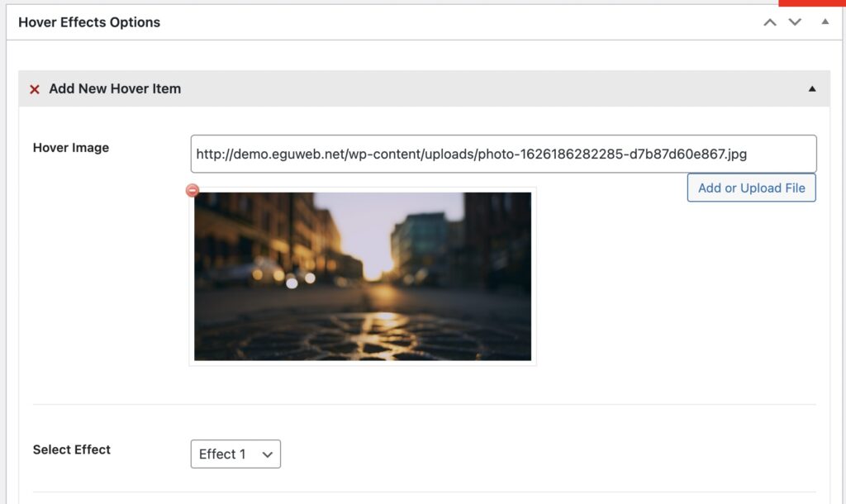Focus the Hover Image URL field
Viewport: 846px width, 504px height.
pyautogui.click(x=503, y=154)
